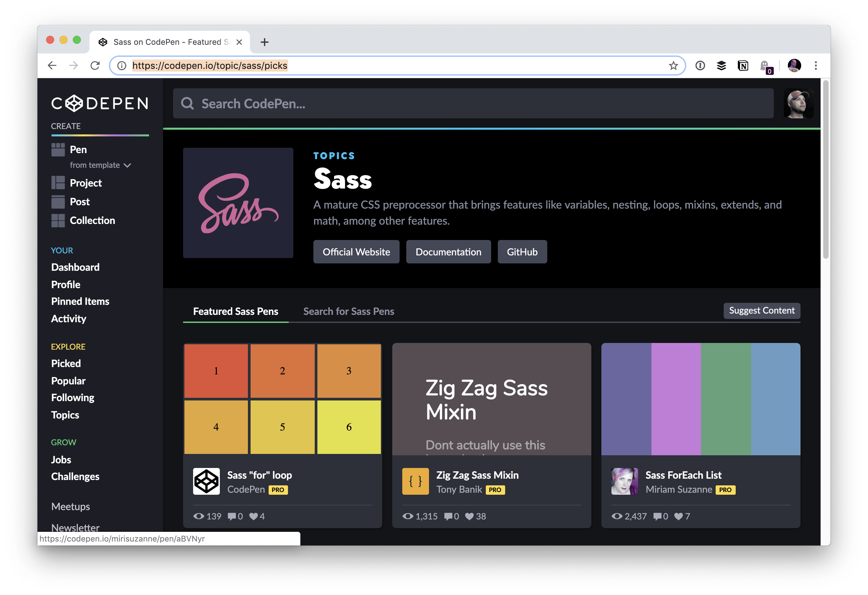
Task: Switch to Search for Sass Pens tab
Action: 348,311
